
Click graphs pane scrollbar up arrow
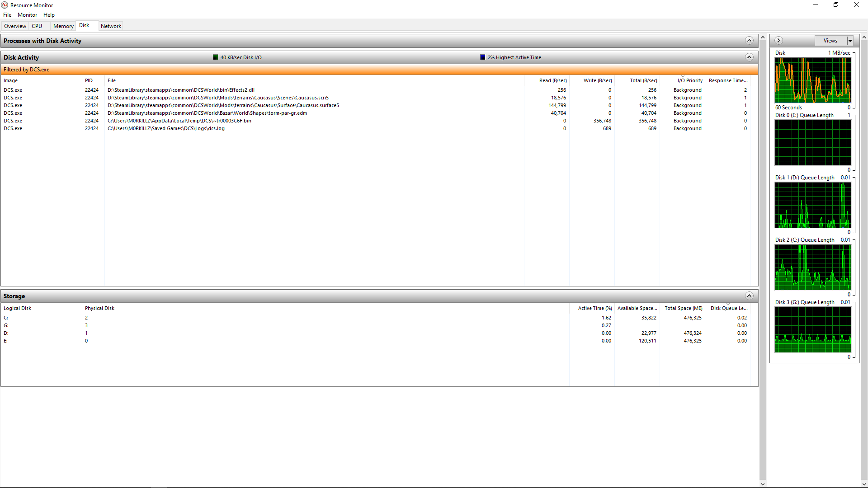(x=864, y=37)
